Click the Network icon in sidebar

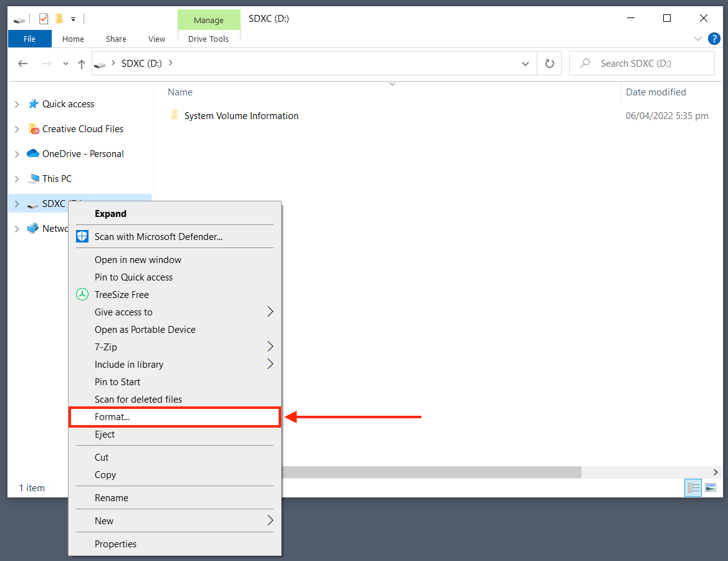coord(33,228)
